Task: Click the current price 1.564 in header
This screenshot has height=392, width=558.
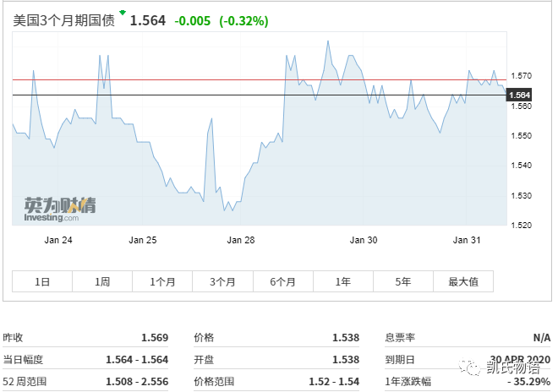Action: [x=148, y=20]
